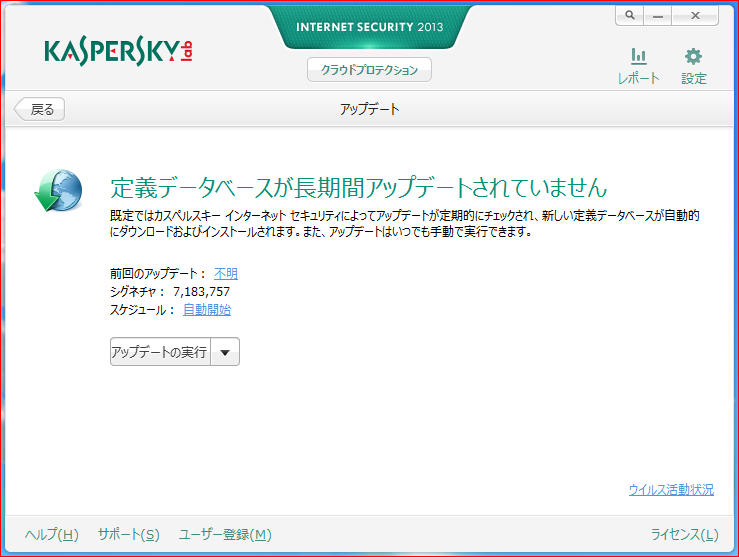Start update with アップデートの実行 button
The height and width of the screenshot is (557, 739).
(160, 352)
